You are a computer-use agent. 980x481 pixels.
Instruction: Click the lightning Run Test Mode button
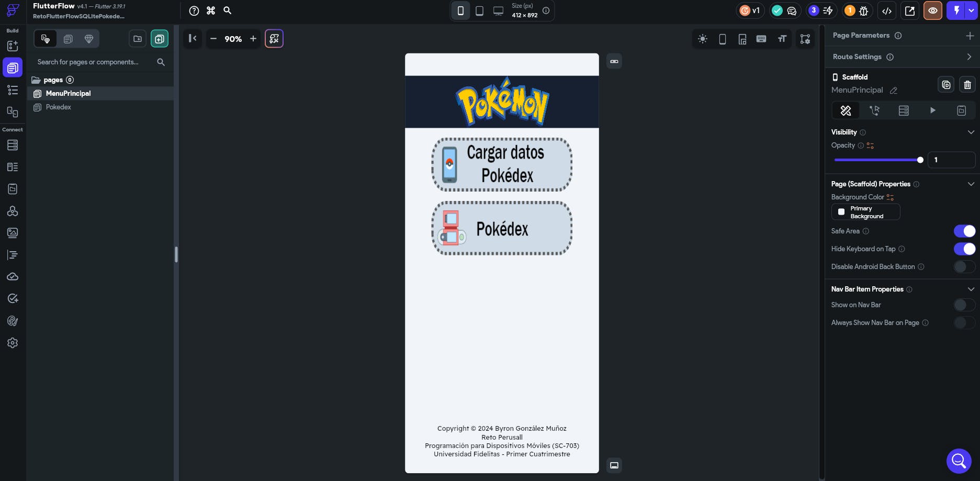coord(956,10)
